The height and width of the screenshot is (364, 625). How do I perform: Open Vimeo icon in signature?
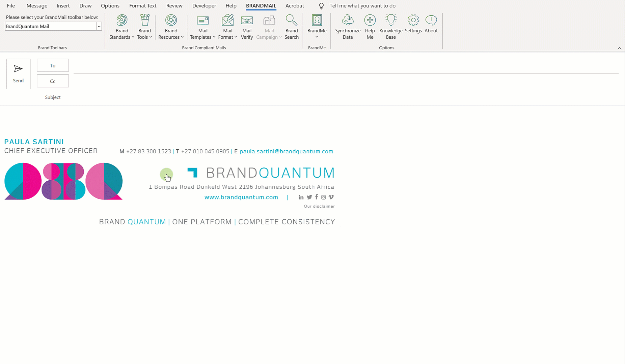pyautogui.click(x=331, y=197)
